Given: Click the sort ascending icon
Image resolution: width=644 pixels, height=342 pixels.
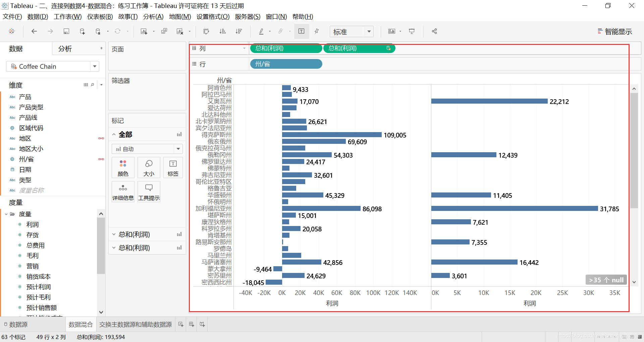Looking at the screenshot, I should 222,31.
